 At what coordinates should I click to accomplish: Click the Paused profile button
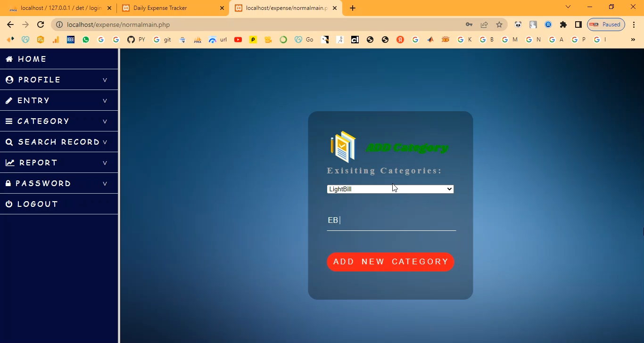pos(606,24)
